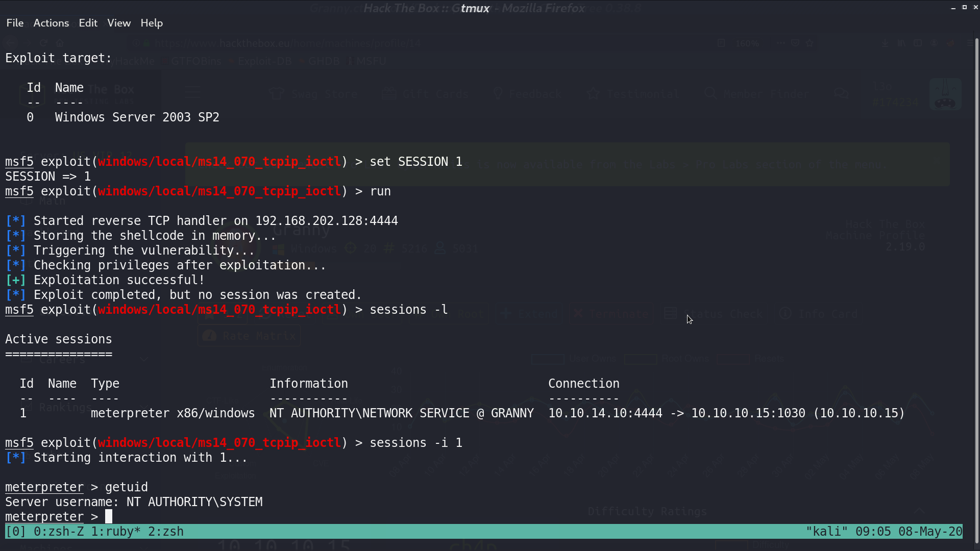This screenshot has width=980, height=551.
Task: Click tmux window 2:zsh in status bar
Action: click(x=166, y=532)
